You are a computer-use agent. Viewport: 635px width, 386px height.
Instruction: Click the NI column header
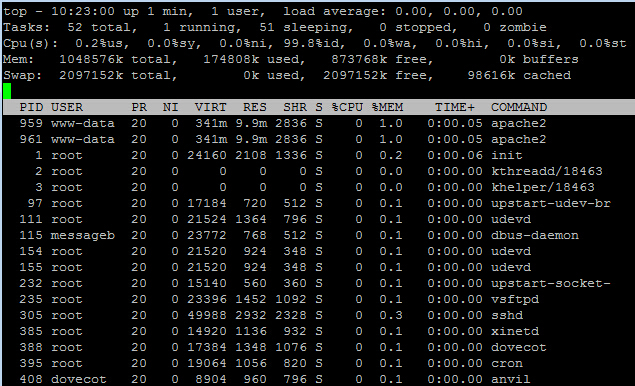point(170,107)
